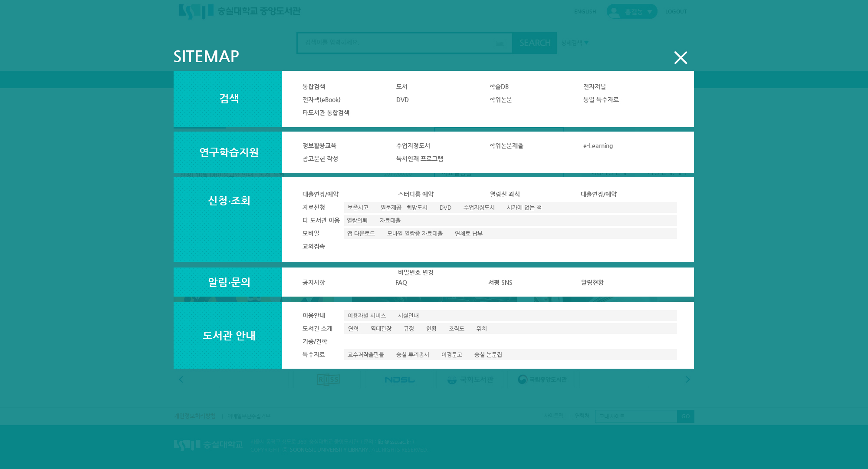
Task: Open 역대관장 sub-link
Action: [381, 329]
